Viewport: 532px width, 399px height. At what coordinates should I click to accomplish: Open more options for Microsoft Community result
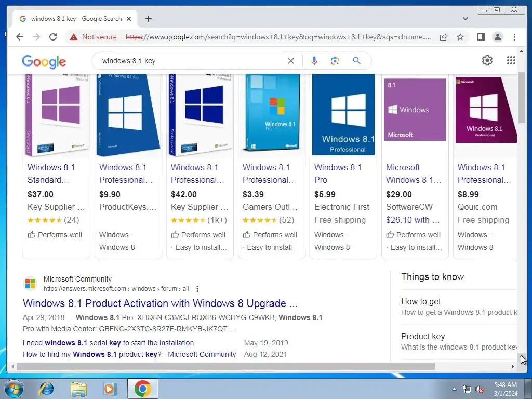pos(197,289)
